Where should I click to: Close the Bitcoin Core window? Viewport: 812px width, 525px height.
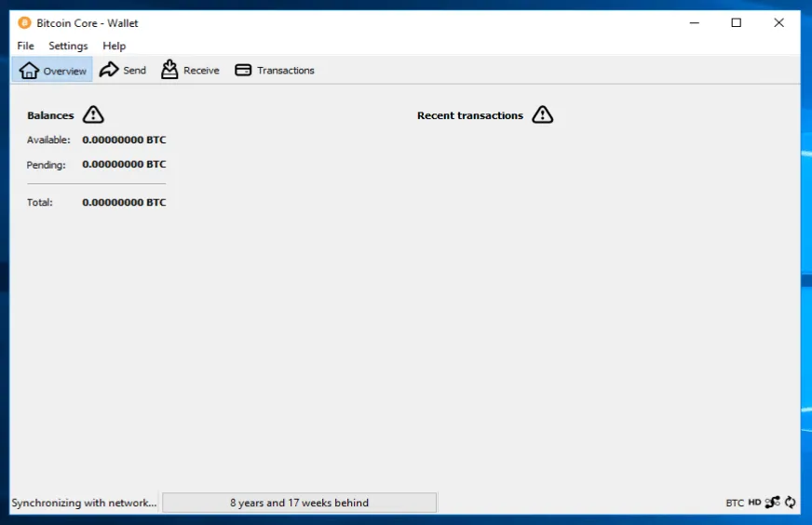click(x=778, y=22)
